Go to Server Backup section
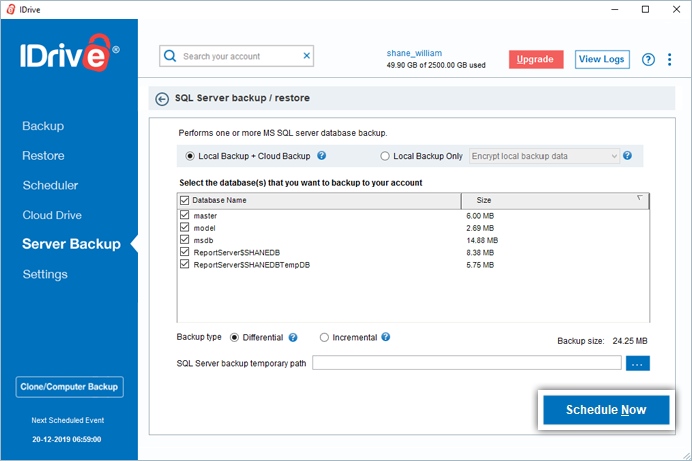Image resolution: width=692 pixels, height=461 pixels. click(x=71, y=244)
